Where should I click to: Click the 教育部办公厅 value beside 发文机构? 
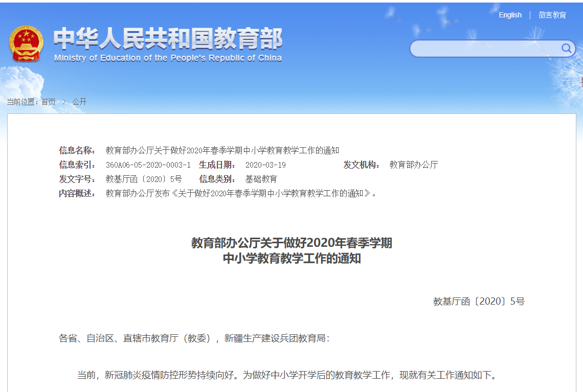pos(413,165)
